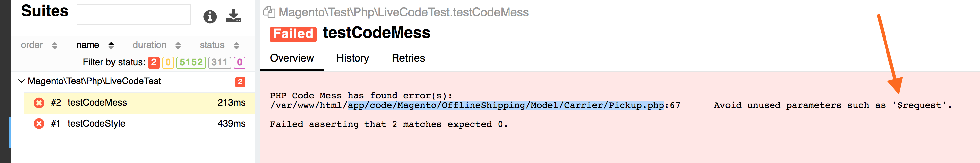The height and width of the screenshot is (163, 980).
Task: Switch to the Retries tab
Action: [408, 58]
